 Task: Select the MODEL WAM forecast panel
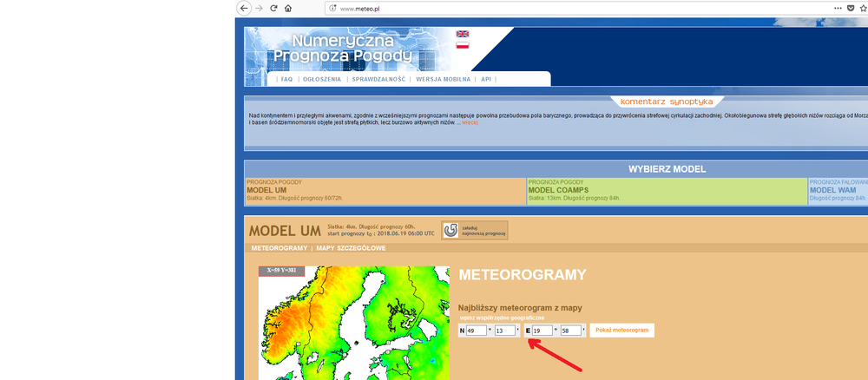coord(838,192)
